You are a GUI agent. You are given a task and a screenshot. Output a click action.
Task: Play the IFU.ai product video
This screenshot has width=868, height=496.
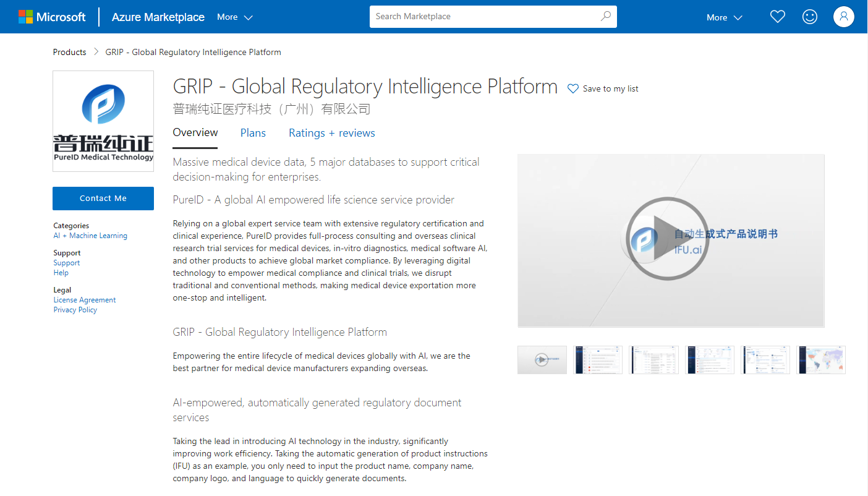coord(666,239)
